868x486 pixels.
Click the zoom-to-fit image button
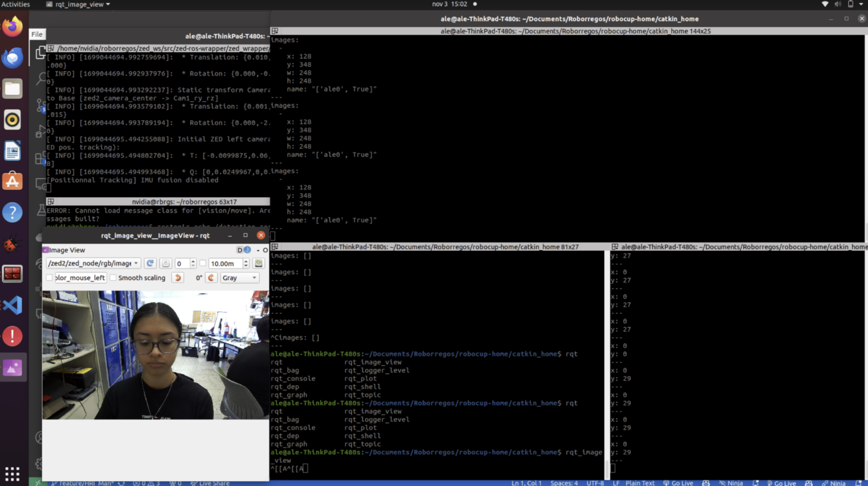pyautogui.click(x=166, y=263)
